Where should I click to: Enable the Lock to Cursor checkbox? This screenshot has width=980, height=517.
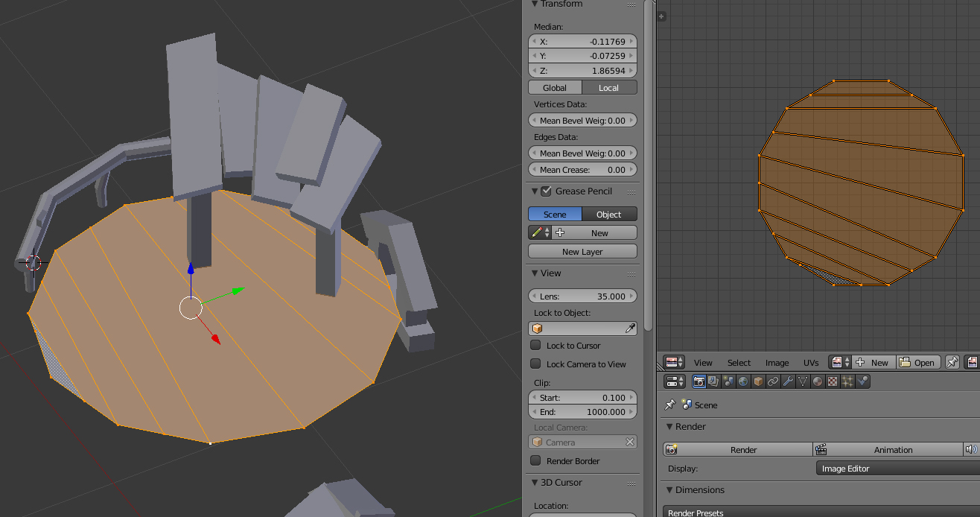coord(535,346)
